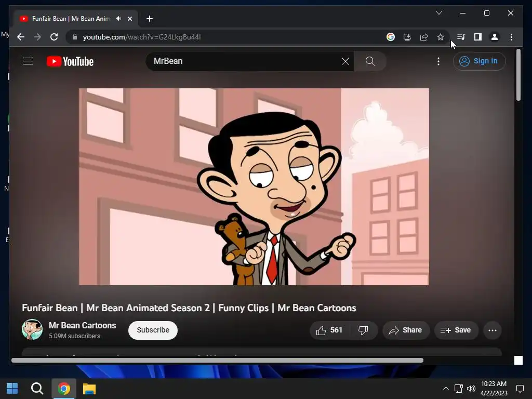Bookmark this tab with the star icon

point(441,37)
